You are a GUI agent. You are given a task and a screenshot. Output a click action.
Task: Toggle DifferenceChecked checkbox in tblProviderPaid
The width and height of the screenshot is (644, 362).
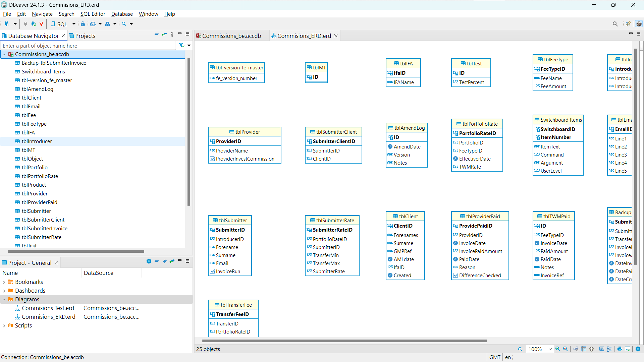tap(455, 276)
